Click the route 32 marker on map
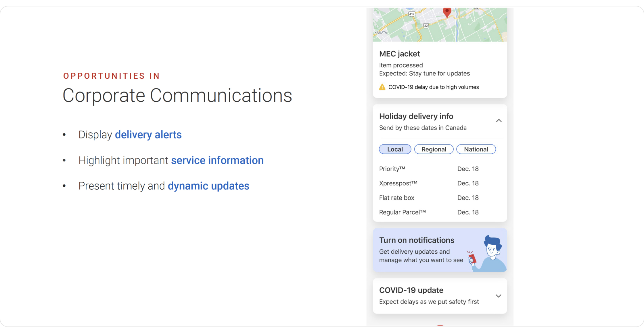This screenshot has width=644, height=336. [426, 26]
